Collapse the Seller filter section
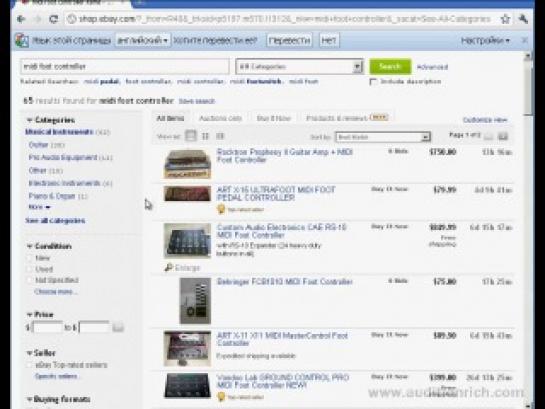545x409 pixels. (x=30, y=353)
